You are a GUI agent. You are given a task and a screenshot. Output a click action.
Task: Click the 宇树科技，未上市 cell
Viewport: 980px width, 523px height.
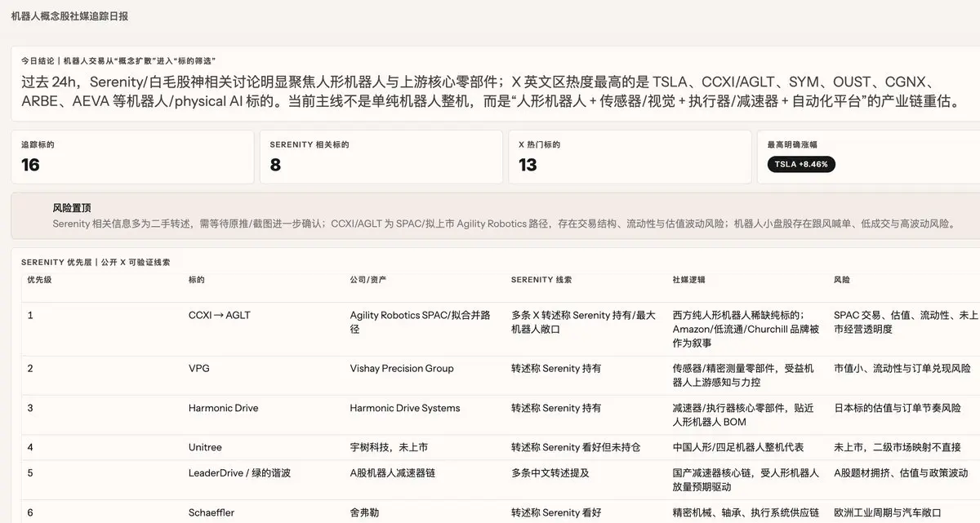coord(389,447)
